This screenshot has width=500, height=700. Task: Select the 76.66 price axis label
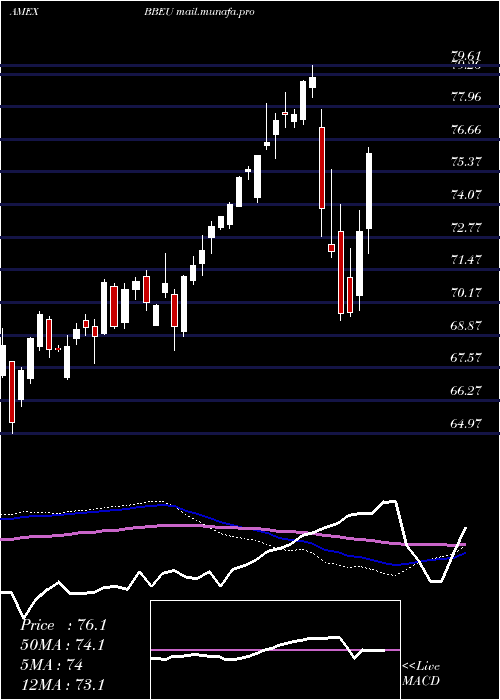coord(467,129)
